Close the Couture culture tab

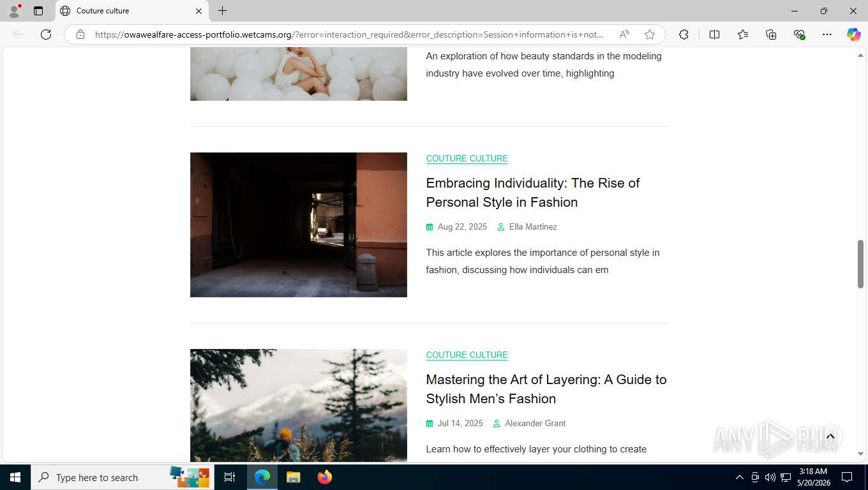[x=198, y=11]
